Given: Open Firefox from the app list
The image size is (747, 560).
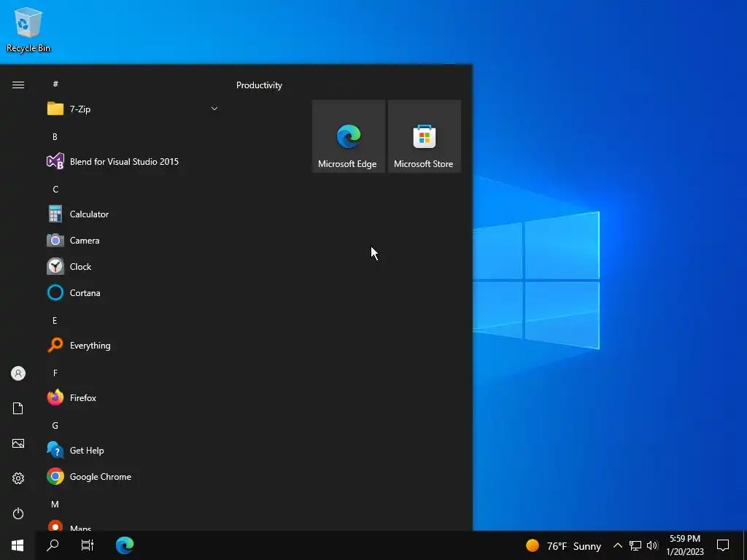Looking at the screenshot, I should tap(133, 397).
